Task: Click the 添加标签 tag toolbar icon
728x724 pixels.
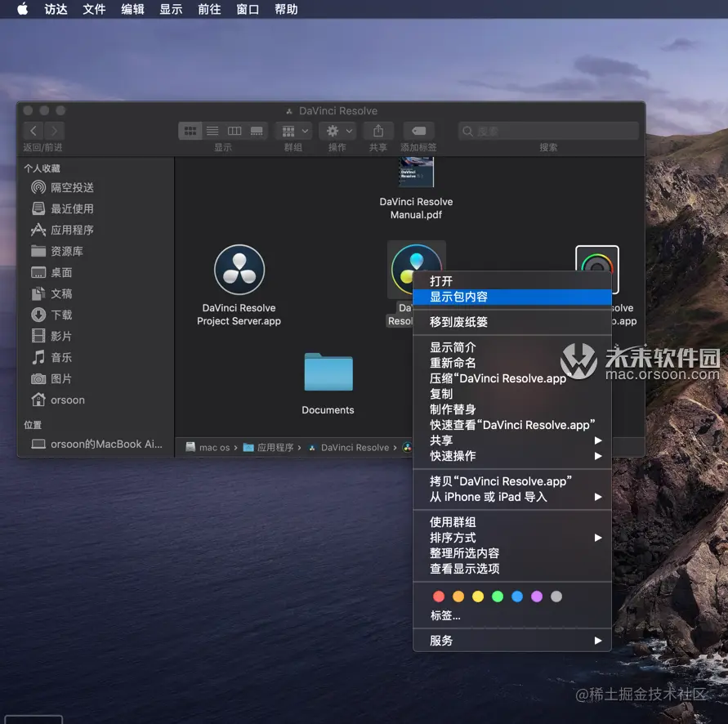Action: click(x=418, y=131)
